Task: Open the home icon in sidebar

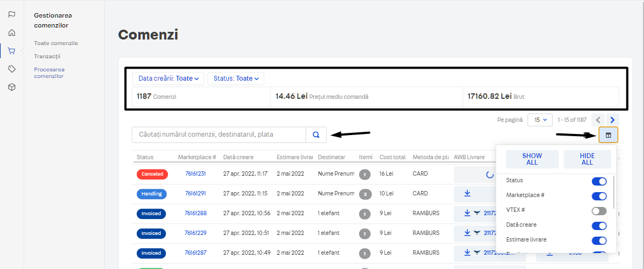Action: tap(12, 32)
